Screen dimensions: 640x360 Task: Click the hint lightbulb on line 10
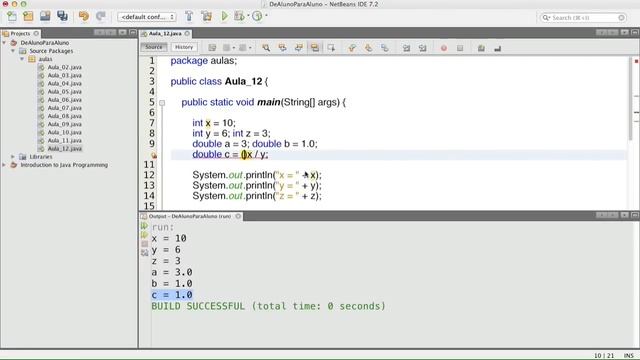154,155
